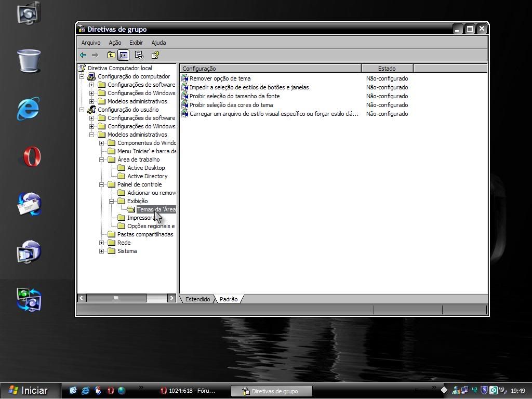532x399 pixels.
Task: Click policy icon next to 'Remover opção de tema'
Action: pyautogui.click(x=184, y=78)
